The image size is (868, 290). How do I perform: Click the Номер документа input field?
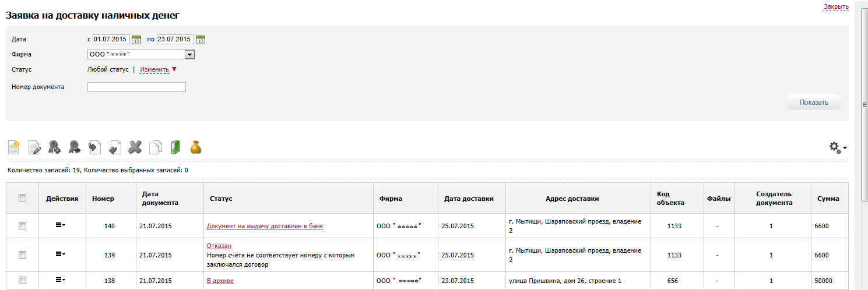pos(136,87)
